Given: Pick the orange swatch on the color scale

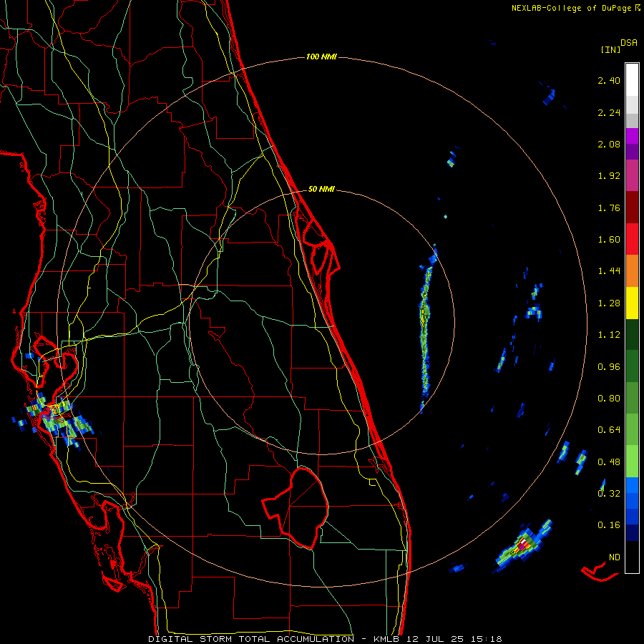Looking at the screenshot, I should pos(632,271).
